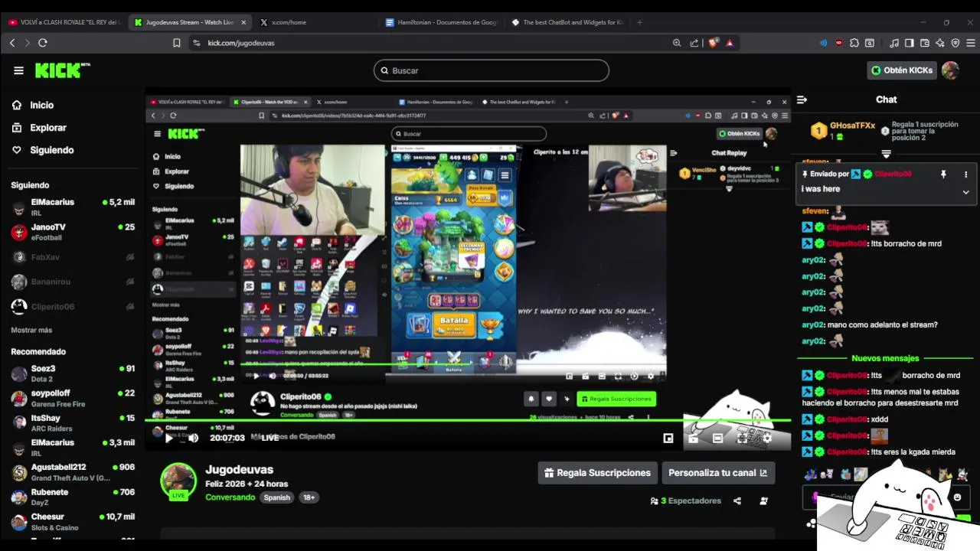Open the user profile avatar menu
Viewport: 980px width, 551px height.
[950, 70]
